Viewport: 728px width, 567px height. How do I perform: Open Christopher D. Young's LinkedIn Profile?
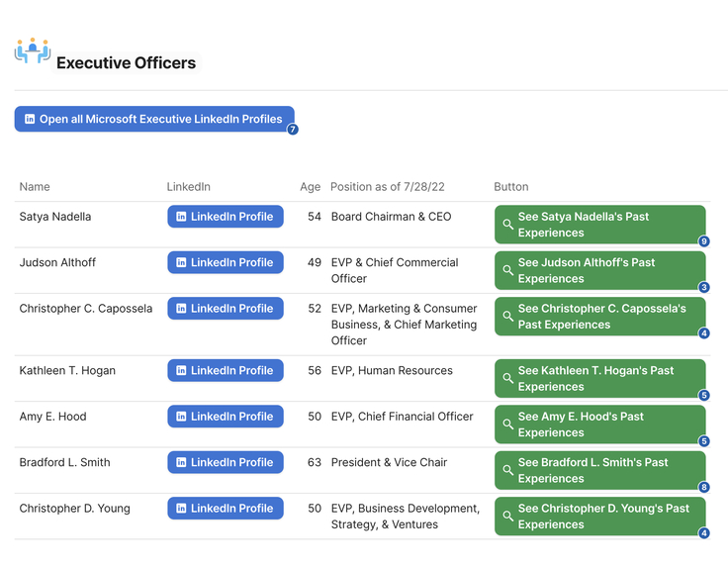pos(226,509)
